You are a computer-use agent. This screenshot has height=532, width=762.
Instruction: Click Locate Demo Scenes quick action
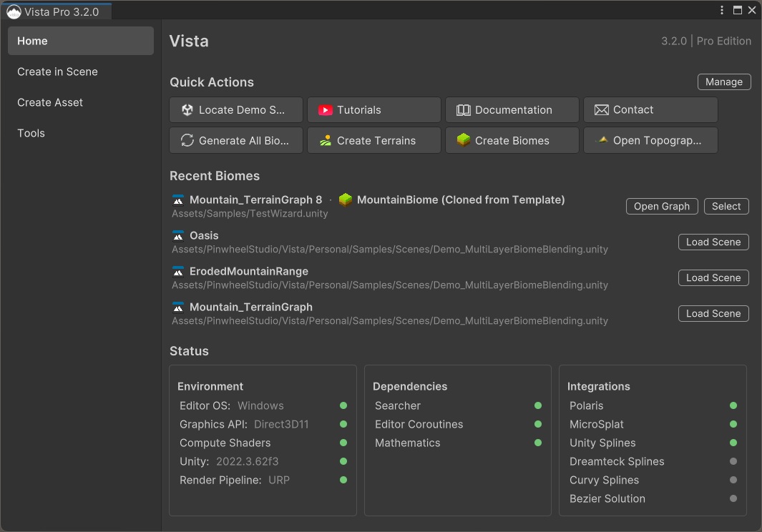[x=236, y=110]
